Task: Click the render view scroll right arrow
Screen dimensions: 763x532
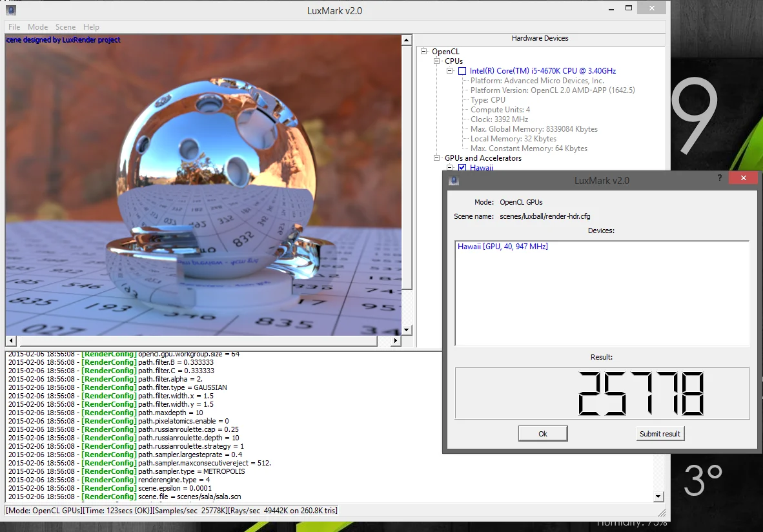Action: (396, 341)
